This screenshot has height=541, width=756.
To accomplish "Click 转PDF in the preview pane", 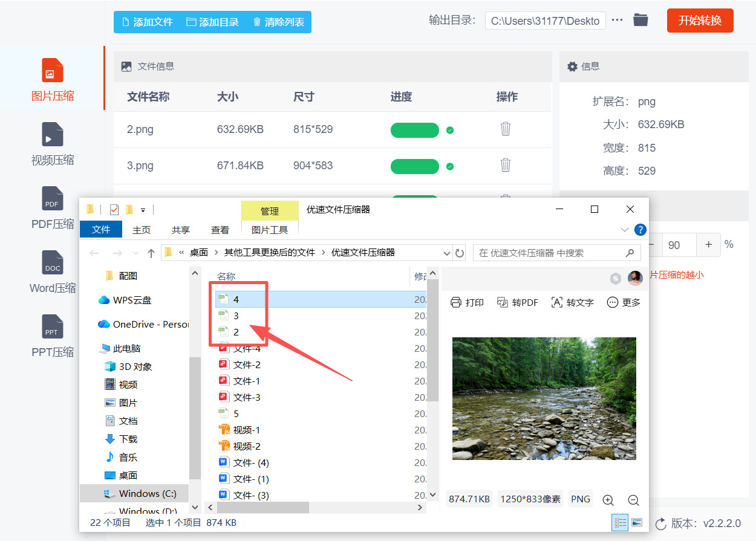I will (517, 302).
